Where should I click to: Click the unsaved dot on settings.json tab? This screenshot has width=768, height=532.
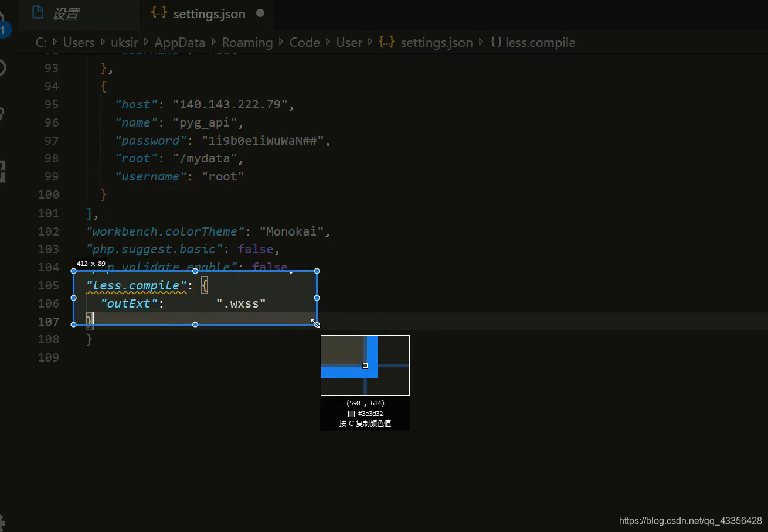click(x=260, y=13)
